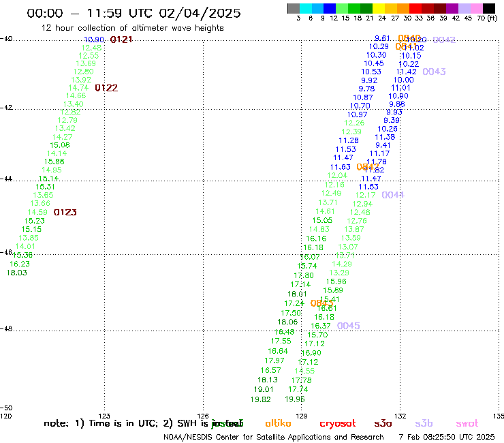Screen dimensions: 504x443
Task: Click the s3a legend label
Action: coord(383,424)
